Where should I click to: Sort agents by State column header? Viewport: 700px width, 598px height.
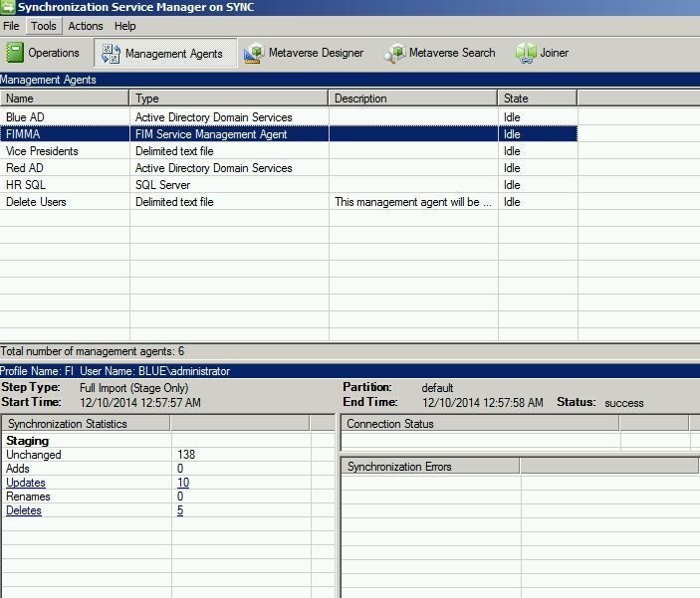(538, 99)
